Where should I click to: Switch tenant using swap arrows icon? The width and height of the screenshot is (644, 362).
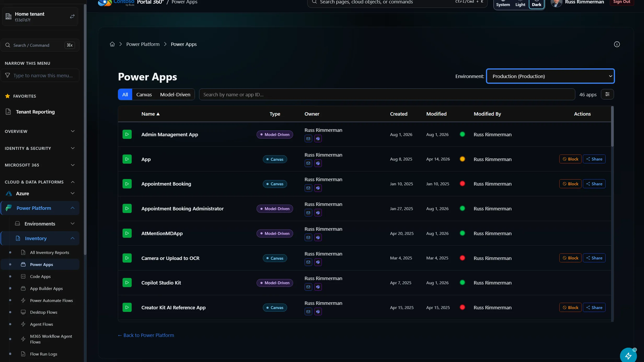point(72,16)
